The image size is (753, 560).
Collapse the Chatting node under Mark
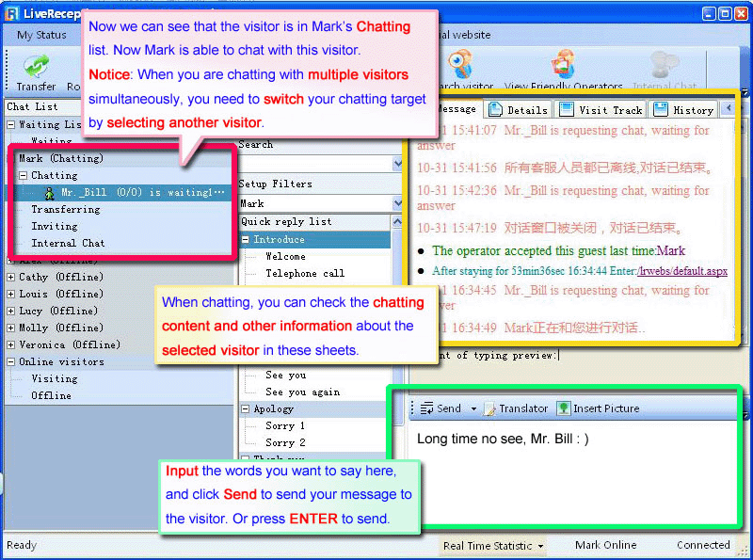point(23,176)
